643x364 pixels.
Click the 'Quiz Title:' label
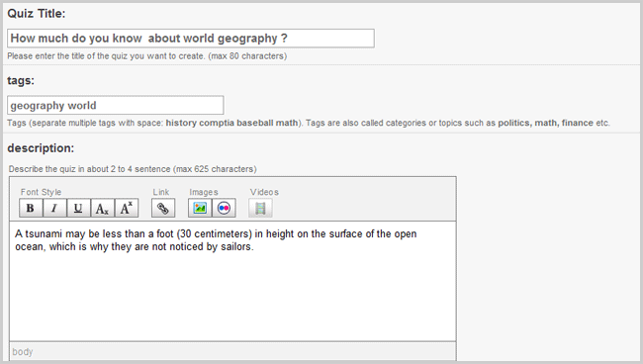point(36,14)
